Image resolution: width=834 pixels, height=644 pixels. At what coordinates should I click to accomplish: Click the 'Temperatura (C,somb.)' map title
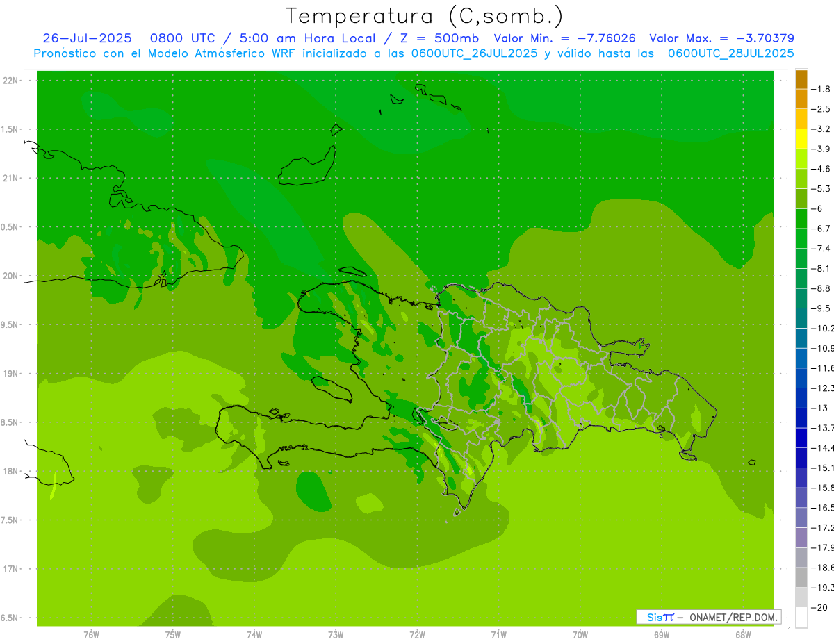tap(425, 16)
